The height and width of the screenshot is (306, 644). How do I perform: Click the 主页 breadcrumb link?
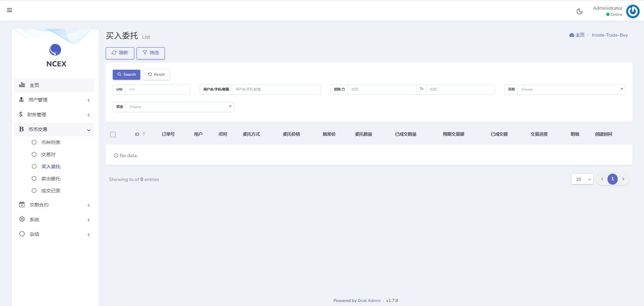pyautogui.click(x=580, y=35)
